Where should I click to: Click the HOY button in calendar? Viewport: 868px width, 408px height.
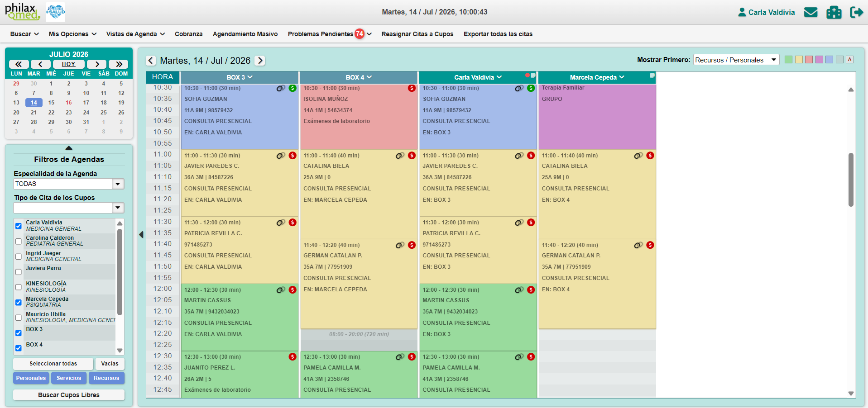tap(69, 64)
